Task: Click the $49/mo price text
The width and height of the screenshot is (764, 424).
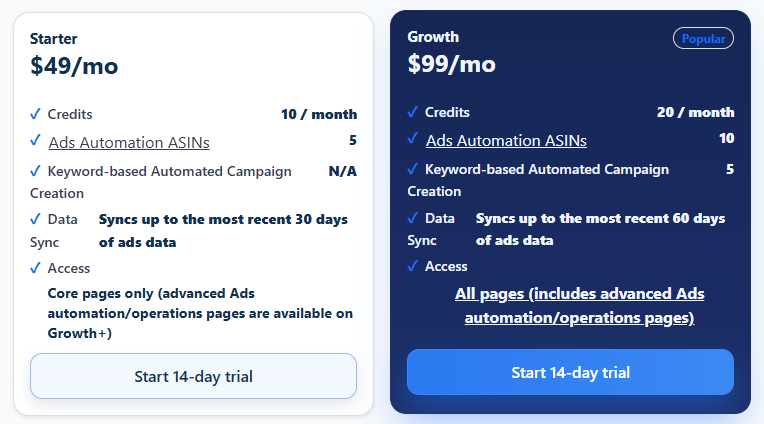Action: pos(74,66)
